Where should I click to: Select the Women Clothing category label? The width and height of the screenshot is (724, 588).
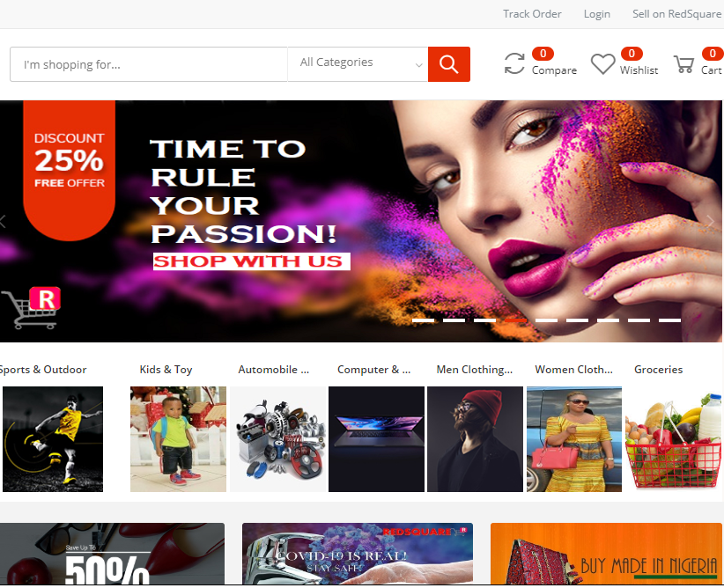(573, 370)
